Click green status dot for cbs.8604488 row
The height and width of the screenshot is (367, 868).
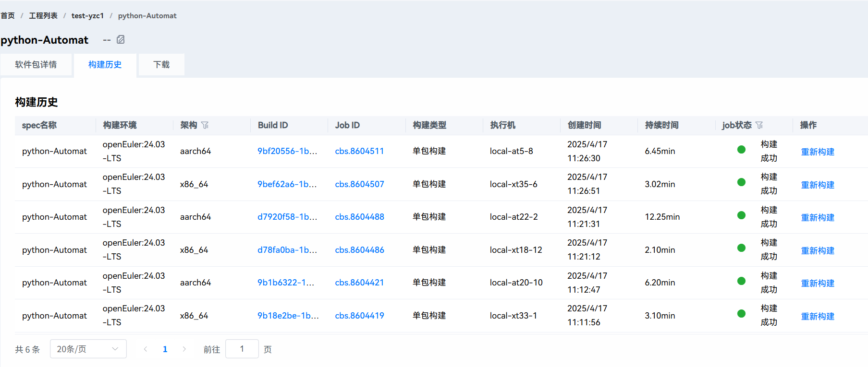click(x=741, y=215)
